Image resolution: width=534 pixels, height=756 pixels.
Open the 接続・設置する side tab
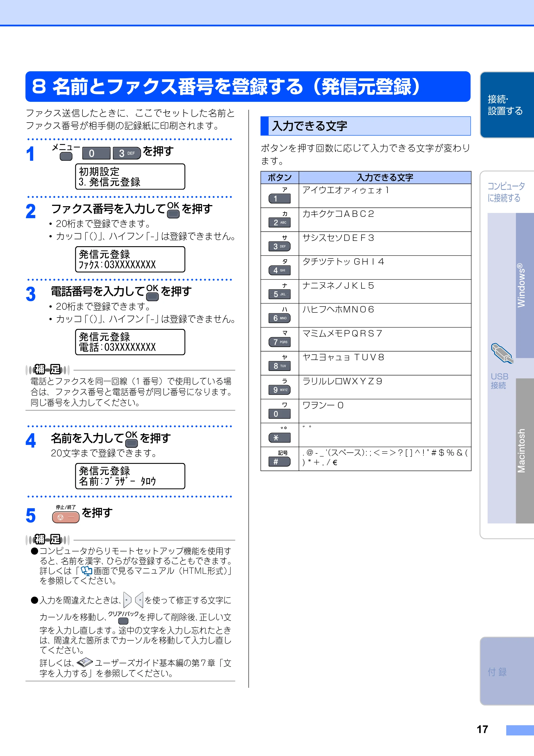pyautogui.click(x=507, y=105)
